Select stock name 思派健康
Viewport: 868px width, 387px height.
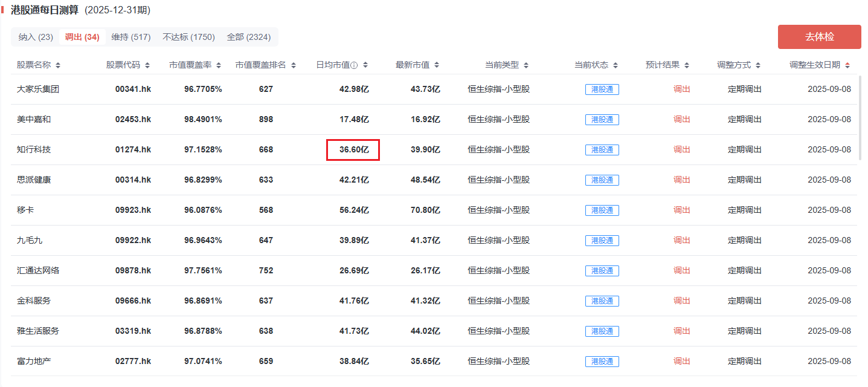pos(34,180)
